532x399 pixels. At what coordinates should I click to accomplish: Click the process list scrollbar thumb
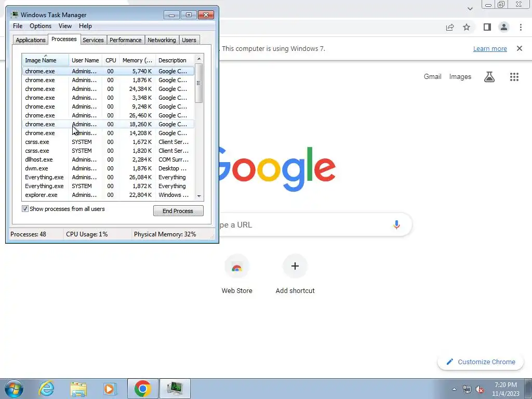(199, 83)
